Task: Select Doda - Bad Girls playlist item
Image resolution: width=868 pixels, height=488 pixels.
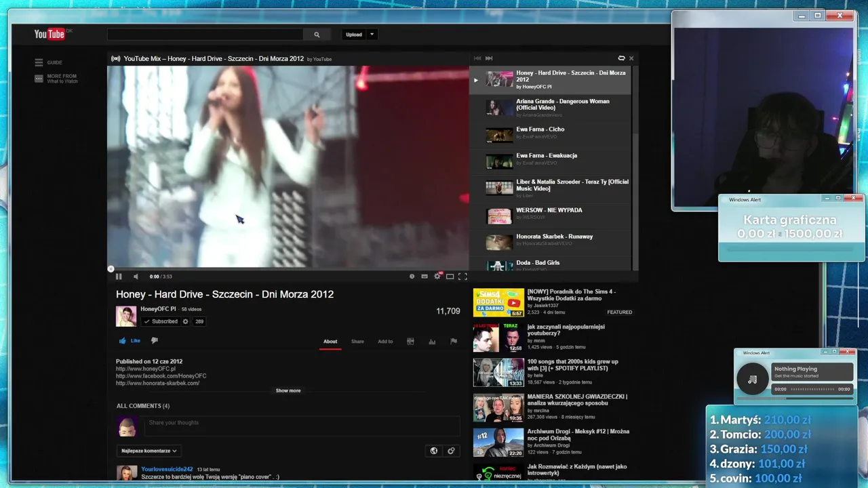Action: point(551,265)
